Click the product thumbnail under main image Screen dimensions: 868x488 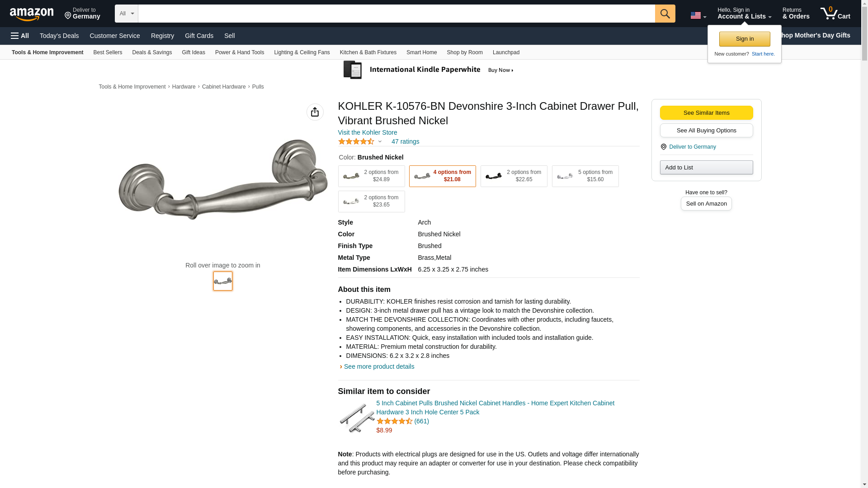coord(223,281)
